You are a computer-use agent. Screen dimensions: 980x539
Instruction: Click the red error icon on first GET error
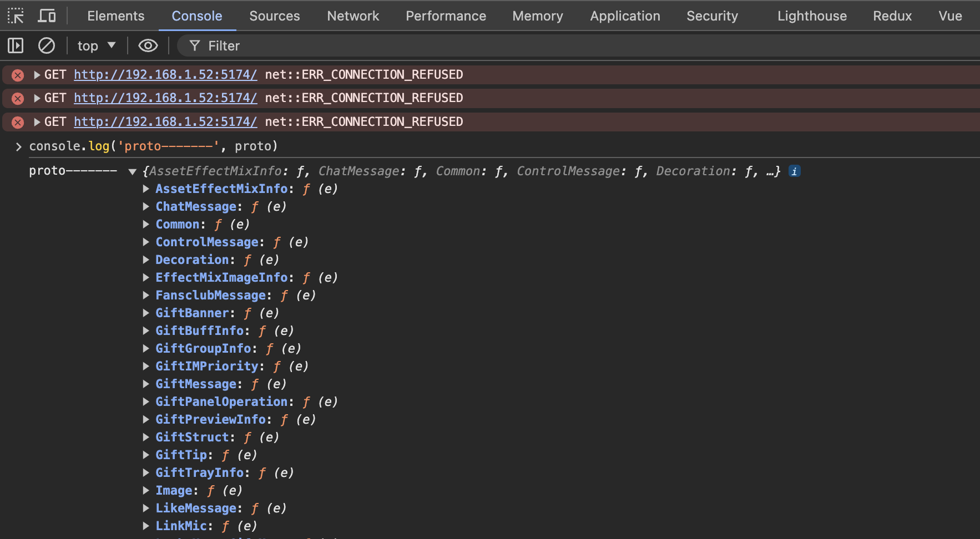tap(17, 74)
